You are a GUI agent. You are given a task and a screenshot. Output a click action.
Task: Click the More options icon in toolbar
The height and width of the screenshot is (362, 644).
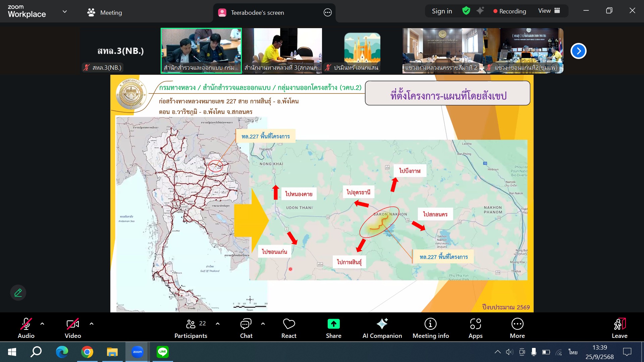[517, 324]
